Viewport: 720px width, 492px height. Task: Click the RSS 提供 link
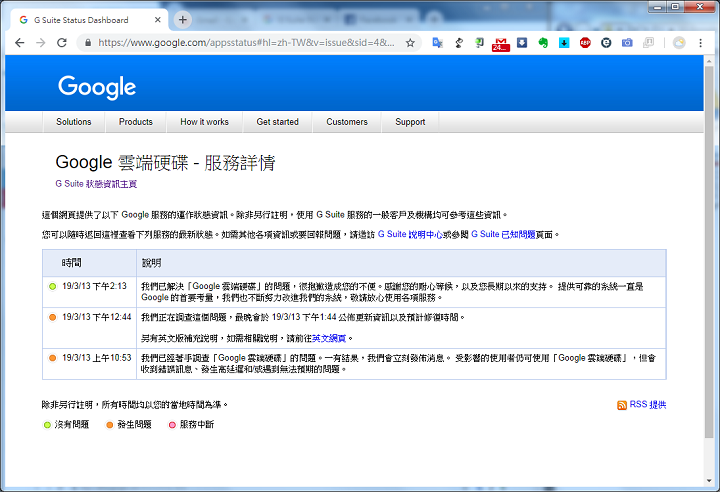click(x=647, y=404)
